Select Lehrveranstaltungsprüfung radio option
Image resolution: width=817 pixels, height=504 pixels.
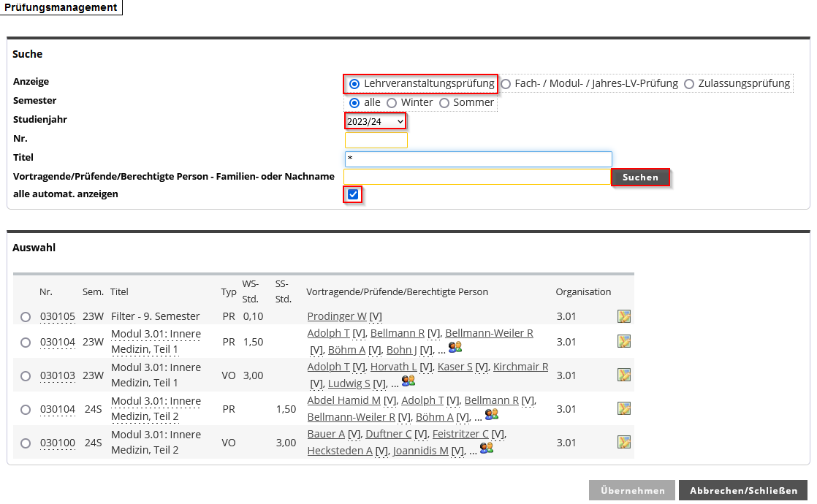[x=354, y=84]
